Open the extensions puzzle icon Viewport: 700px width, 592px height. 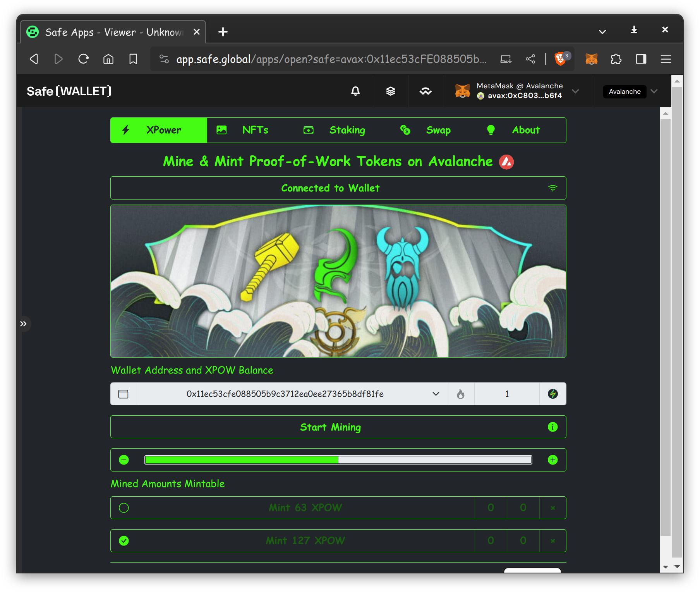616,59
